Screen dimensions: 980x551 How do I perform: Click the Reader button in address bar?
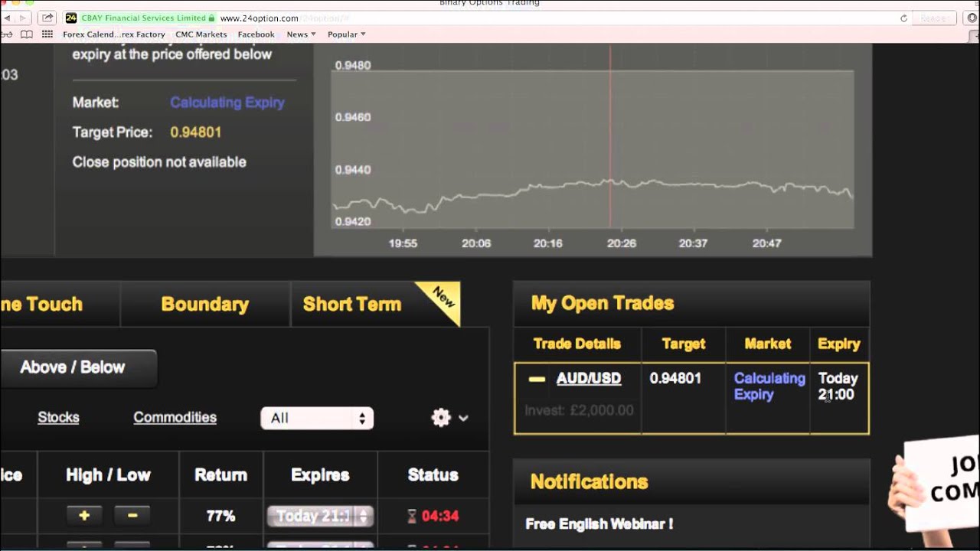(934, 18)
